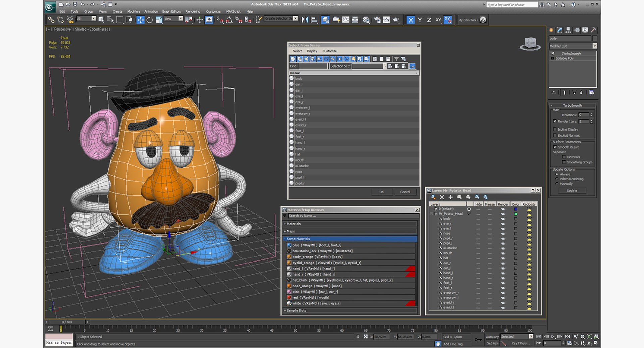Viewport: 644px width, 348px height.
Task: Open the Create command panel tab
Action: [x=552, y=30]
